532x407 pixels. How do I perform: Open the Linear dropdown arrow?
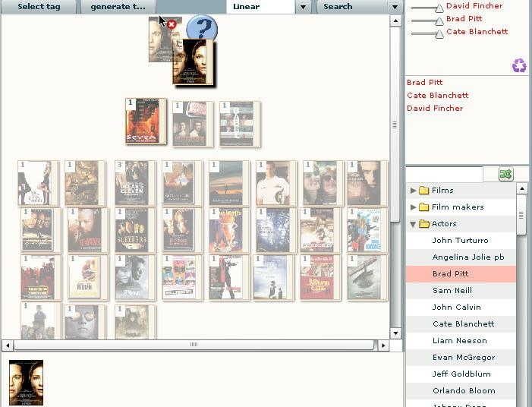pos(303,7)
